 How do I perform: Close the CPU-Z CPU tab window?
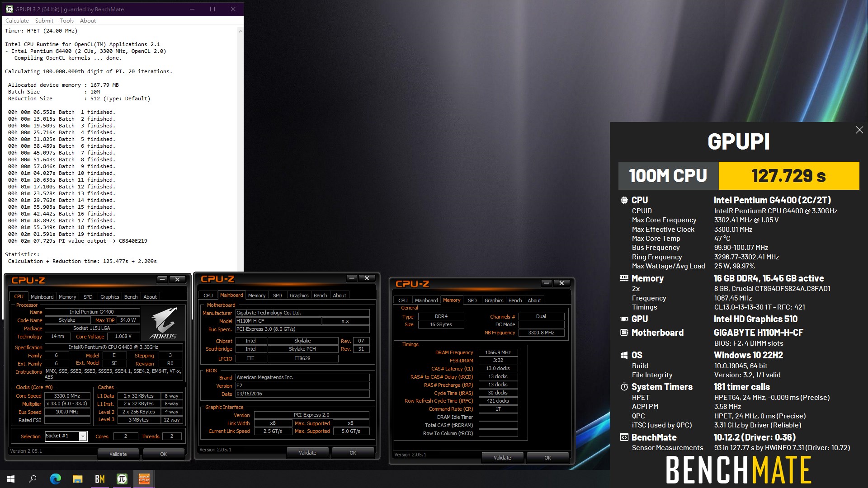[x=178, y=280]
